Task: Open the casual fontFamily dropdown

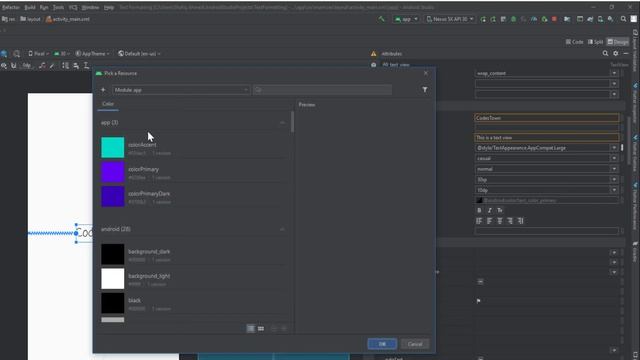Action: click(614, 158)
